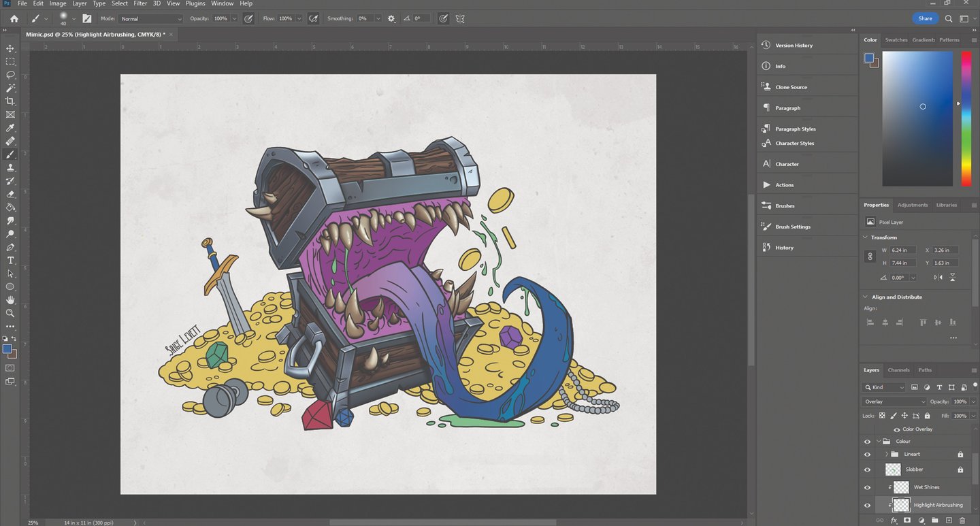The image size is (980, 526).
Task: Create a new layer with plus icon
Action: tap(949, 521)
